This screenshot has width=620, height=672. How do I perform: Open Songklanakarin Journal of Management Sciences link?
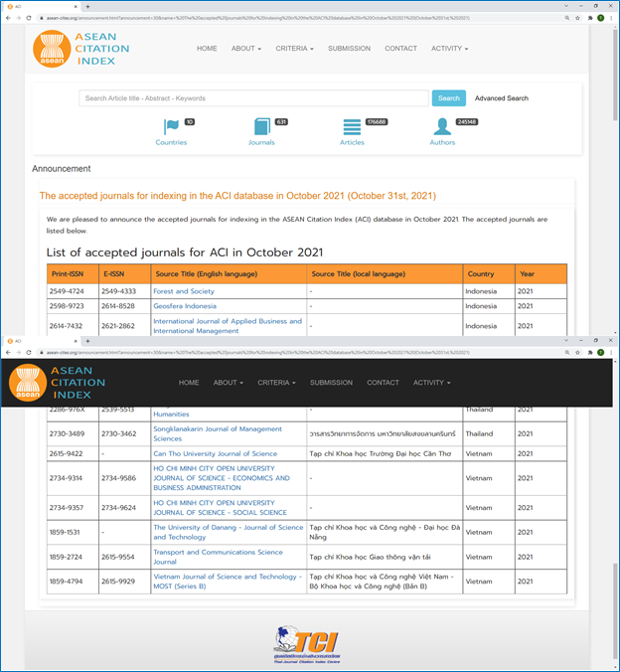[x=218, y=433]
